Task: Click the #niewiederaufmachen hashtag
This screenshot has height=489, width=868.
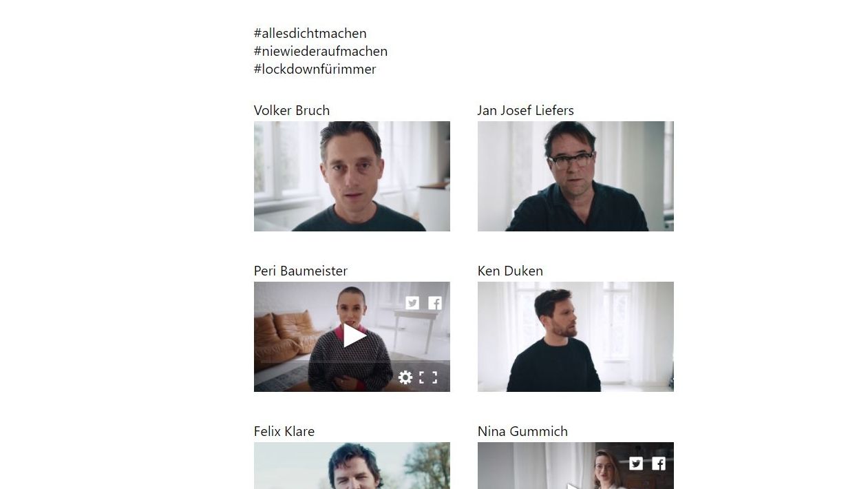Action: [321, 51]
